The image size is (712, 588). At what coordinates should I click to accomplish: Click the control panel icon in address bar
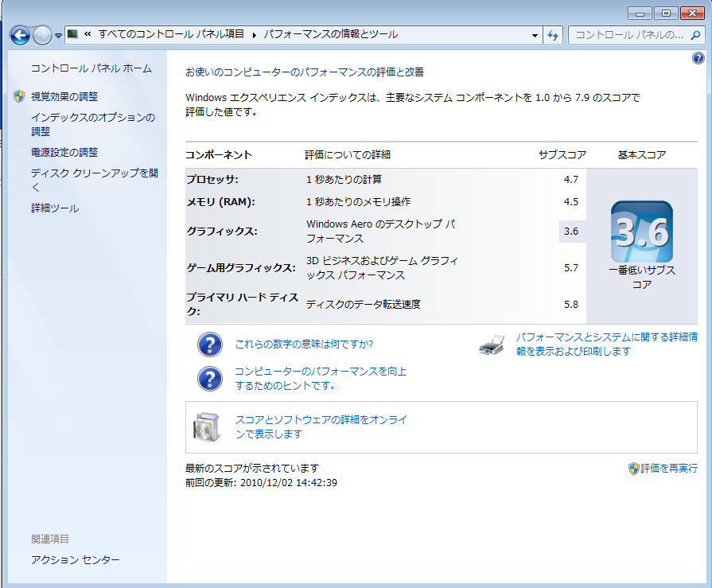[72, 34]
